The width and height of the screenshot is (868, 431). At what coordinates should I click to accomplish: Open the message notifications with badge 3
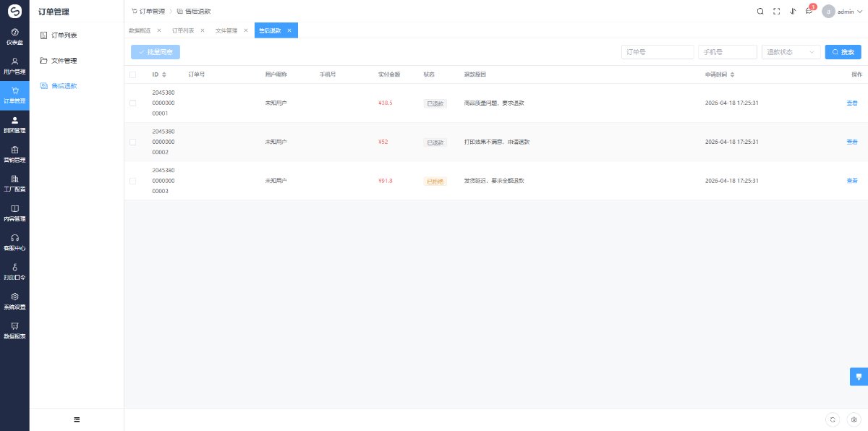tap(810, 10)
